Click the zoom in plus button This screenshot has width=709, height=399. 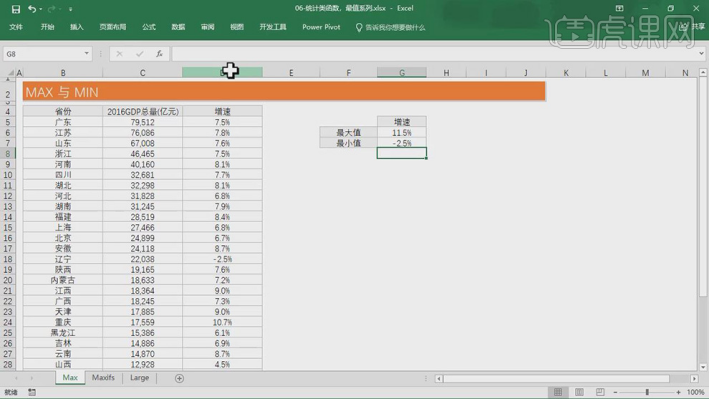pos(678,392)
